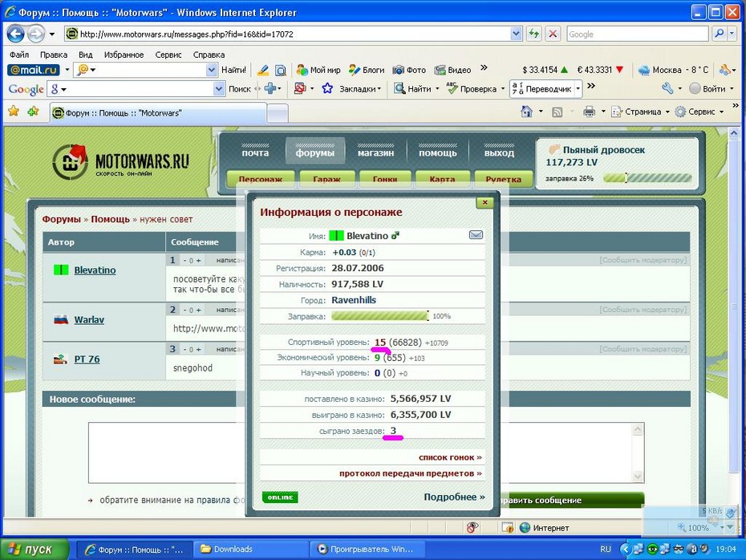The height and width of the screenshot is (560, 746).
Task: Open the Правка menu
Action: (53, 55)
